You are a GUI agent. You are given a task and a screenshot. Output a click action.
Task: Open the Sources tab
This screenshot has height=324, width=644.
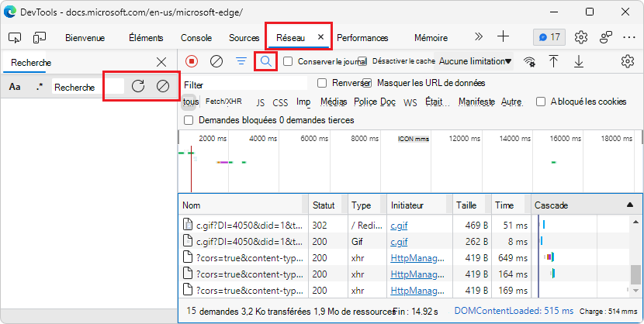[244, 38]
